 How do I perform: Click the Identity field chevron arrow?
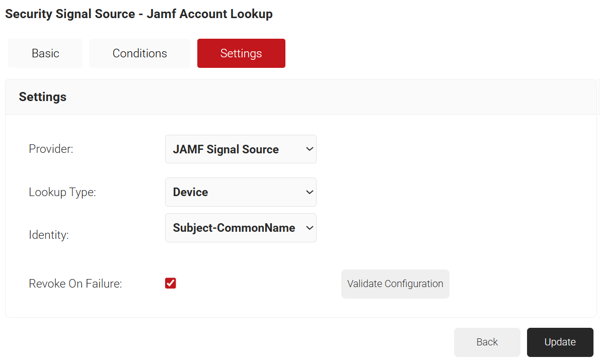[310, 228]
